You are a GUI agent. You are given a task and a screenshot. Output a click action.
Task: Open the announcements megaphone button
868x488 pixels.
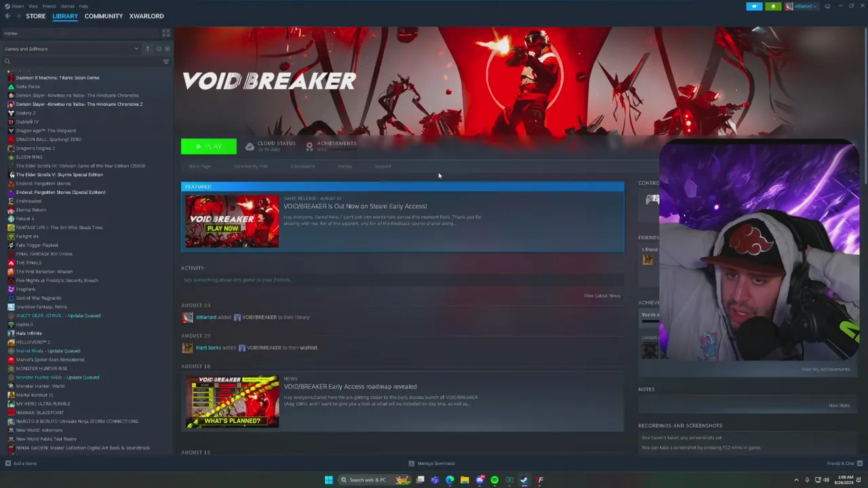coord(754,6)
